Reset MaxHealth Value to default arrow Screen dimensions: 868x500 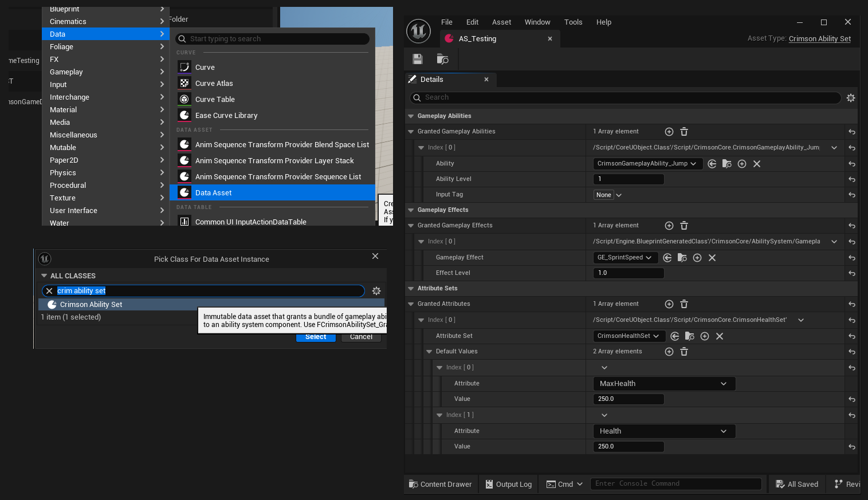tap(852, 399)
